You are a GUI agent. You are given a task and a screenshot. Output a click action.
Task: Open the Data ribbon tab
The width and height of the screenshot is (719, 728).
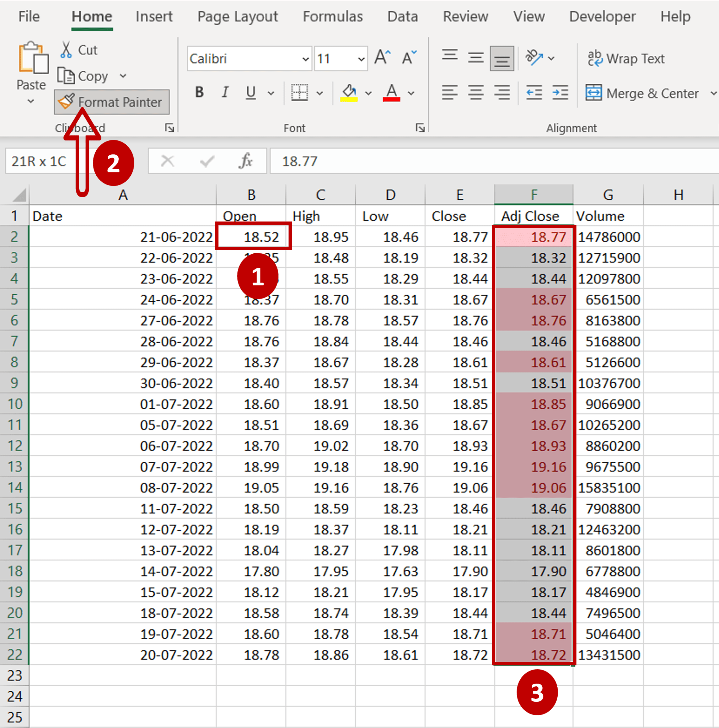point(402,17)
